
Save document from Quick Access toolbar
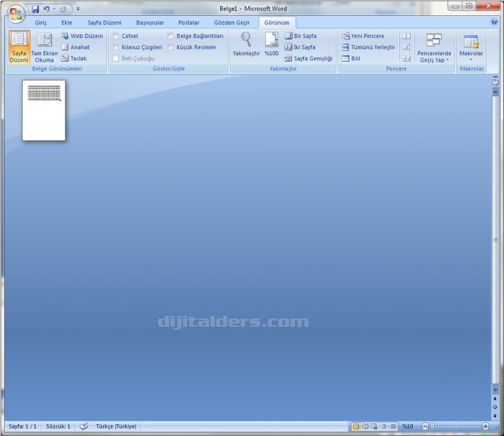tap(35, 9)
